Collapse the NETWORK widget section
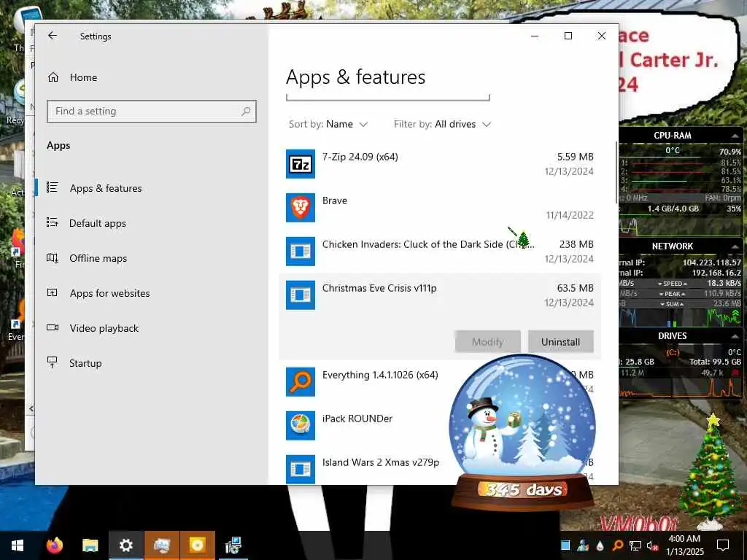The width and height of the screenshot is (747, 560). [x=735, y=246]
